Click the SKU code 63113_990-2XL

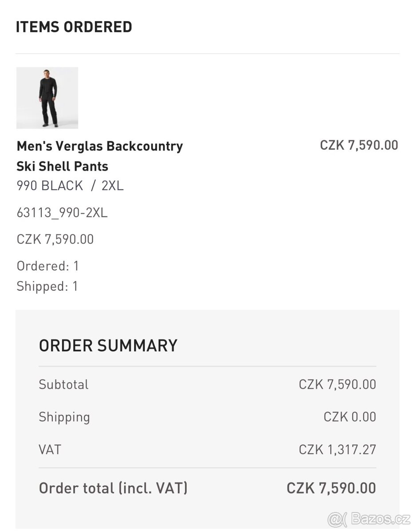pos(62,213)
